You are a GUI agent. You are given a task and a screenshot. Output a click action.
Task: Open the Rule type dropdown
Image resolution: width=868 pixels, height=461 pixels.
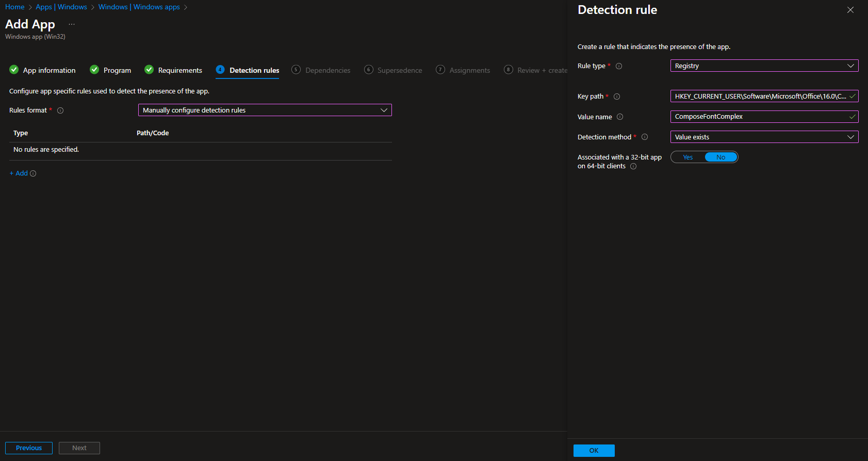764,66
